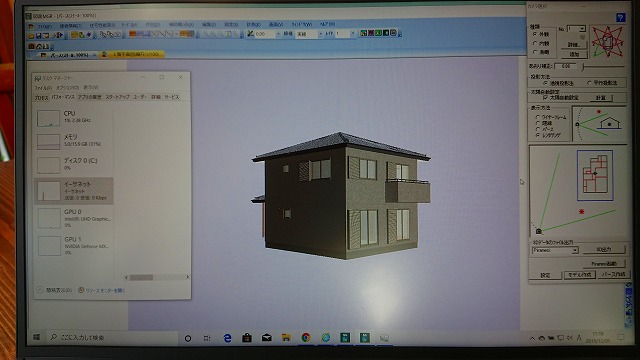Switch to the パフォーマンス tab in Task Manager
The image size is (640, 360).
(63, 97)
